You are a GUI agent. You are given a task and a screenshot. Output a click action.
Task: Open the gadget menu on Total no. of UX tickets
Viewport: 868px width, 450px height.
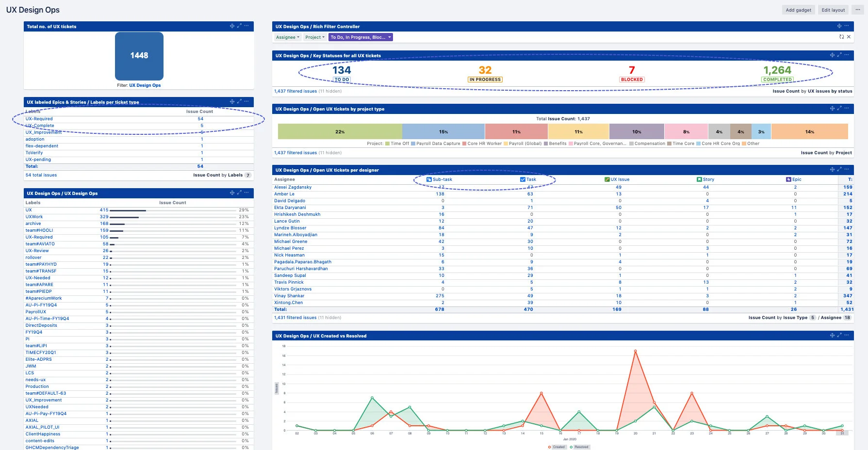(x=247, y=26)
